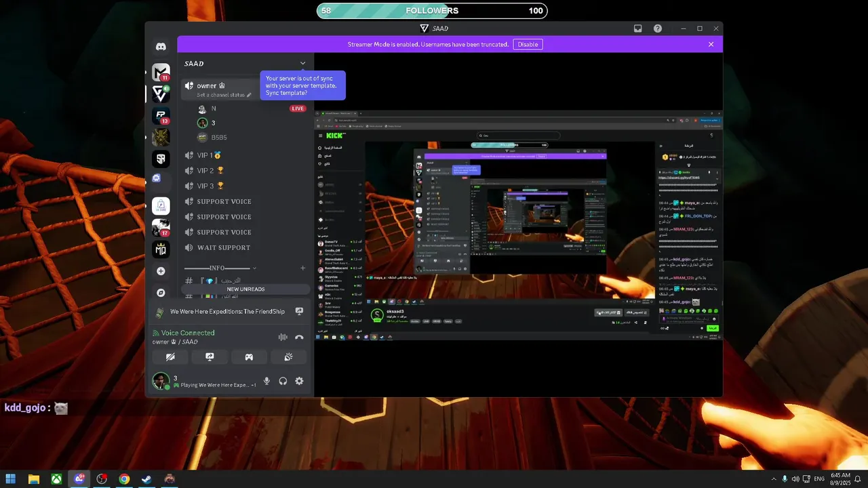Open the gold emblem server icon
The image size is (868, 488).
(161, 137)
